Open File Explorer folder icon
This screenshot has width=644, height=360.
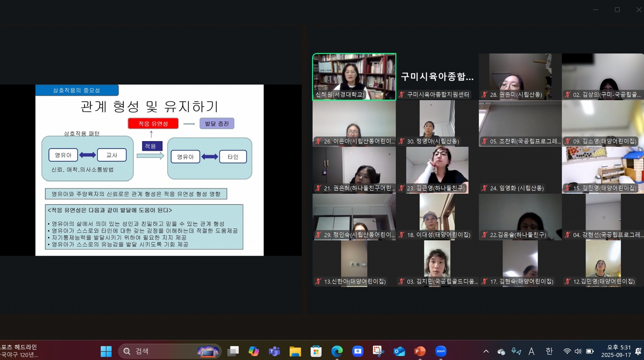click(x=295, y=351)
